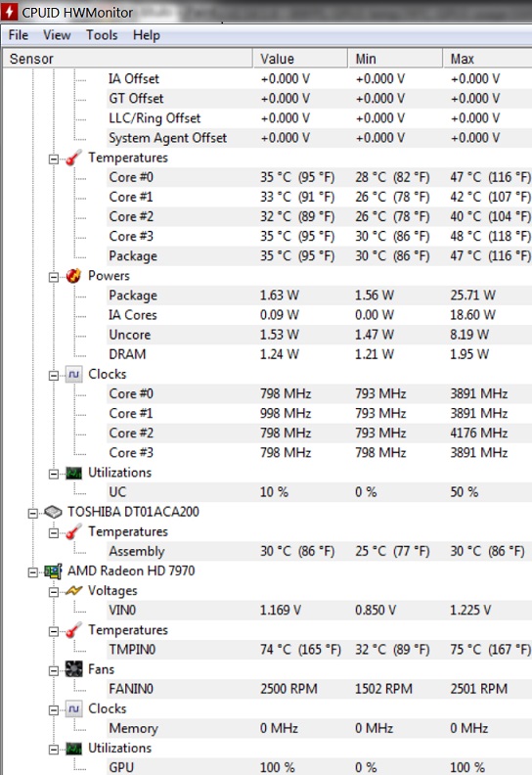Open the File menu

click(19, 35)
